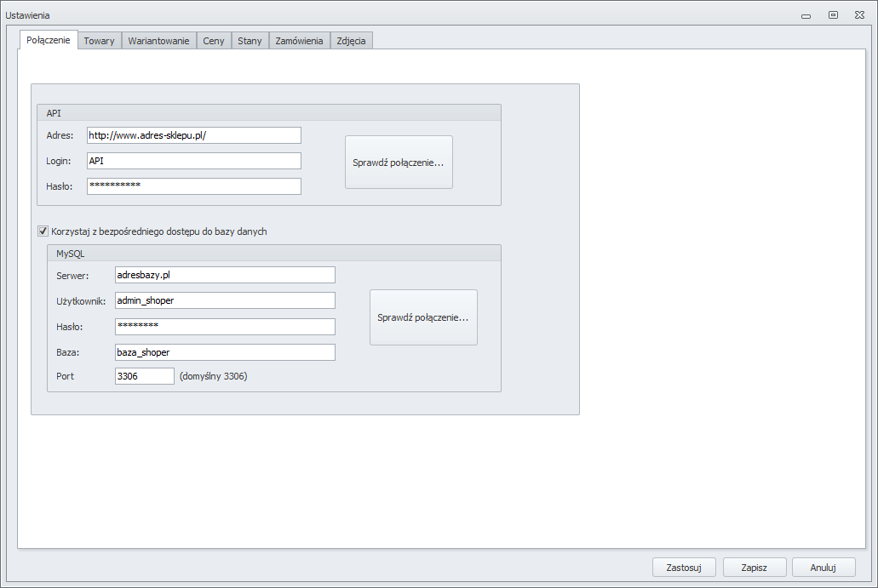Check MySQL connection with Sprawdź połączenie
The width and height of the screenshot is (878, 588).
tap(423, 317)
